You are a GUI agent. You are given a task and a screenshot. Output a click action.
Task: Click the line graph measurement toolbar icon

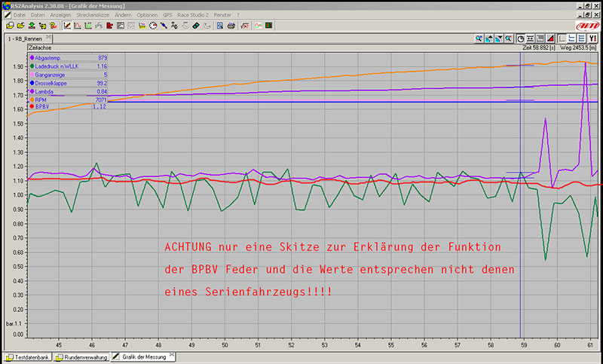67,25
